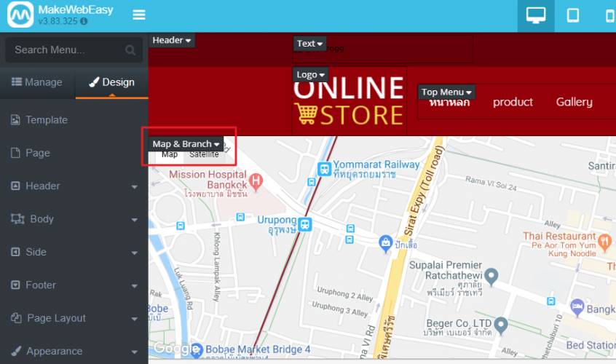The height and width of the screenshot is (364, 616).
Task: Switch to tablet preview mode
Action: [573, 15]
